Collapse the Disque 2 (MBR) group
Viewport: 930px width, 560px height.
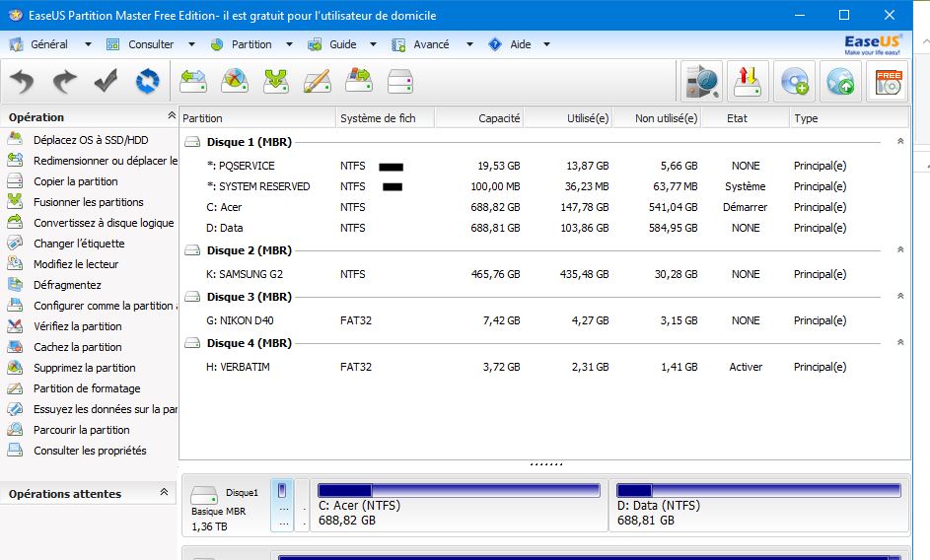[900, 249]
